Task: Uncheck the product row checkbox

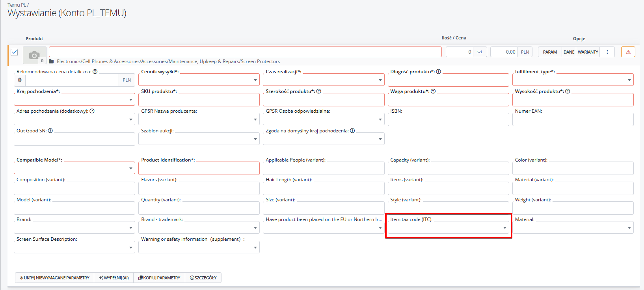Action: tap(14, 52)
